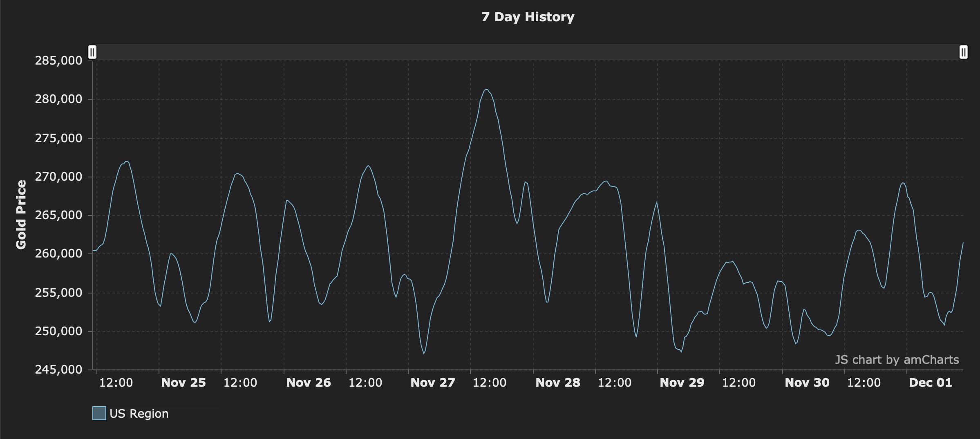This screenshot has height=439, width=980.
Task: Click the 255,000 y-axis label
Action: tap(58, 293)
